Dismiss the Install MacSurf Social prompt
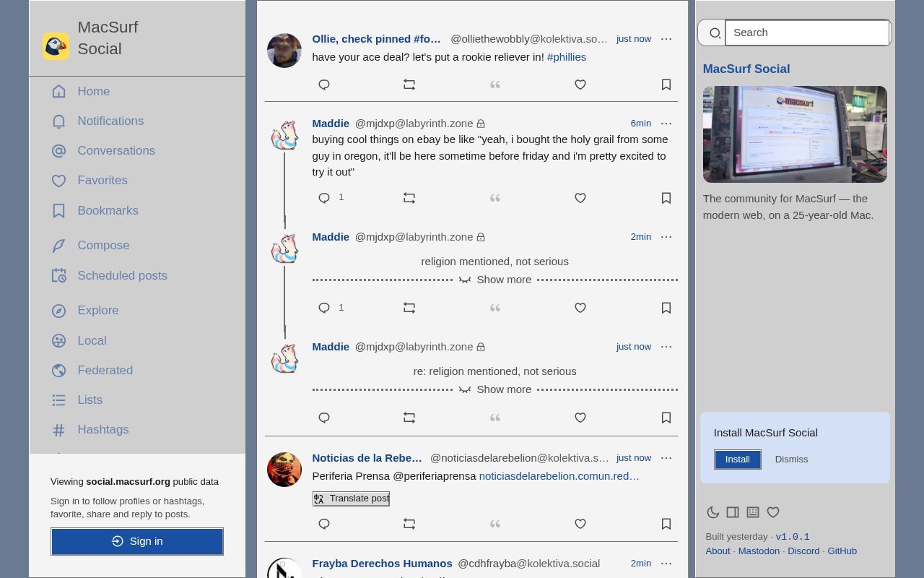The image size is (924, 578). click(791, 460)
